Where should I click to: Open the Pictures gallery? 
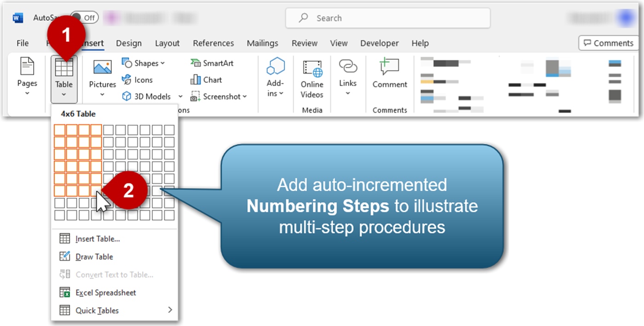click(x=102, y=78)
